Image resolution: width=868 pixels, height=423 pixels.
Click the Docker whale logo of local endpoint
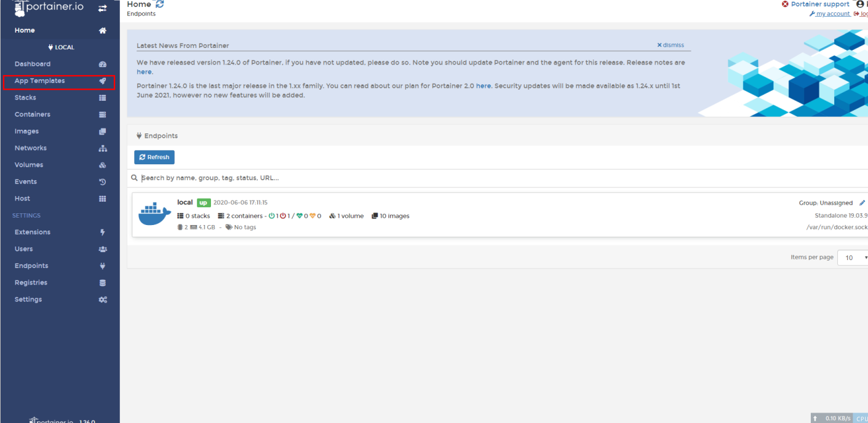tap(154, 214)
